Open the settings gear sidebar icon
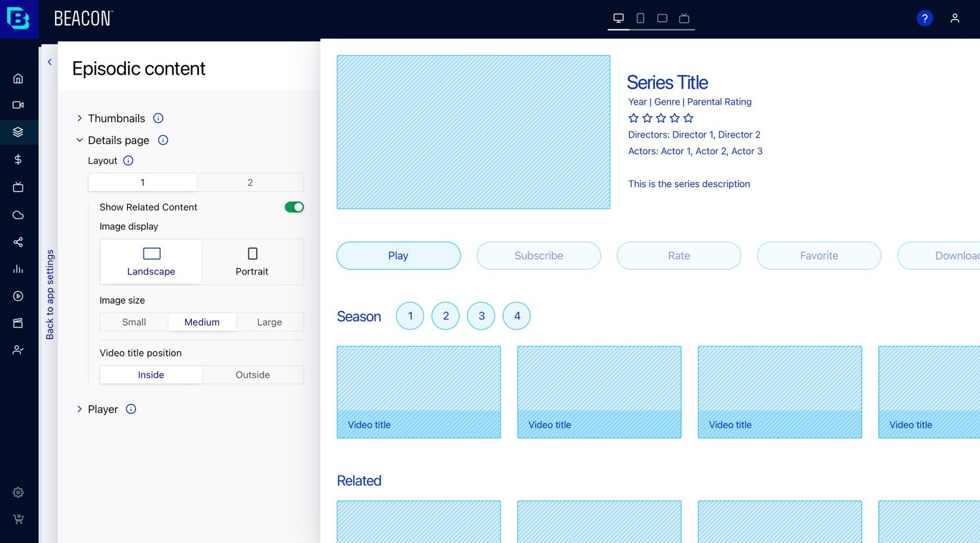980x543 pixels. coord(18,492)
